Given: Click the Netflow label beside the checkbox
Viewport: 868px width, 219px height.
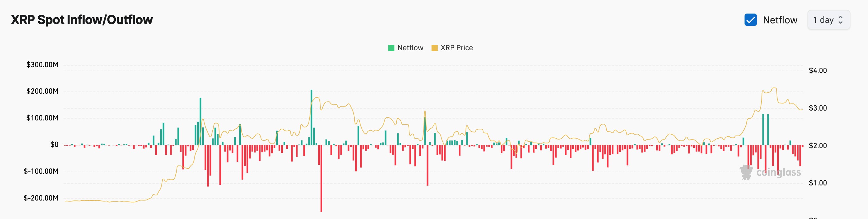Looking at the screenshot, I should click(x=780, y=20).
